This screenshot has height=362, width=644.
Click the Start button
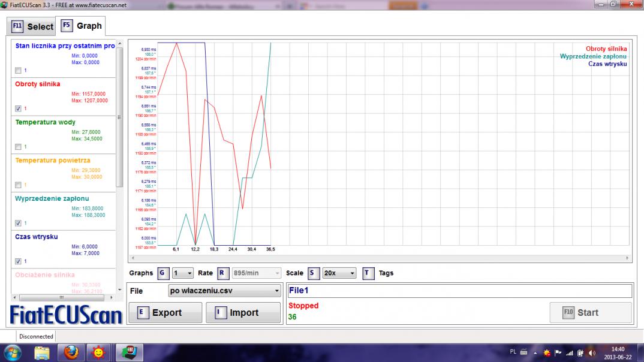click(591, 313)
